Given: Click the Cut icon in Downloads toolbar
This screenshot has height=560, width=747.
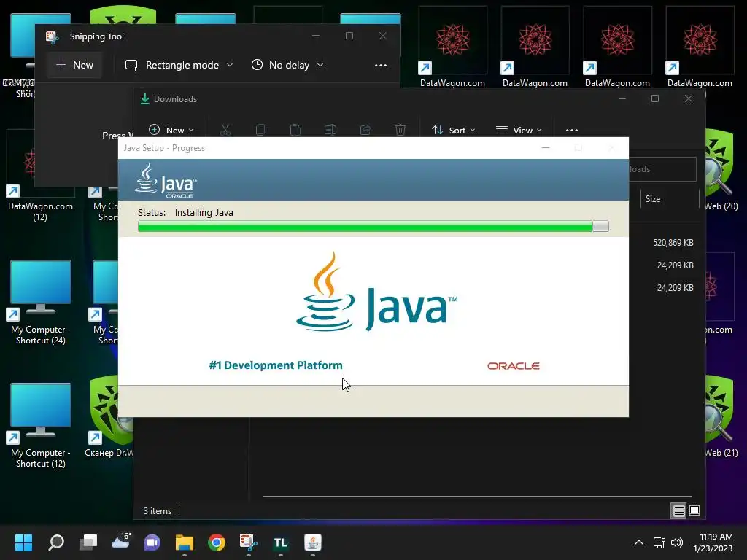Looking at the screenshot, I should pos(225,130).
